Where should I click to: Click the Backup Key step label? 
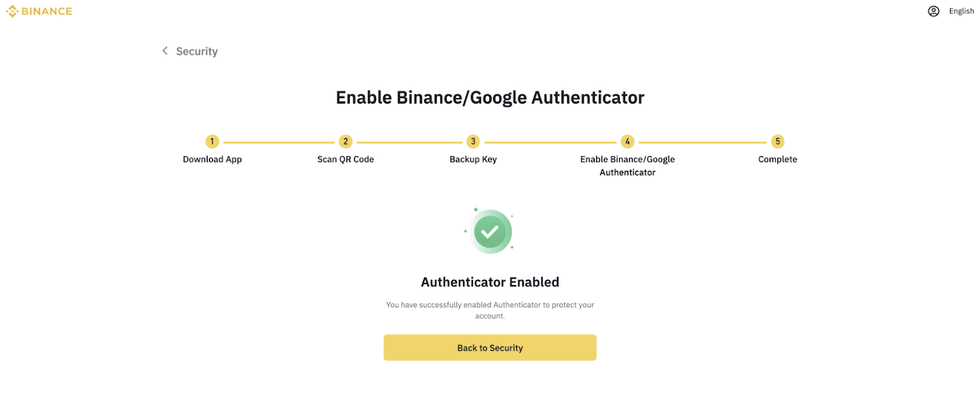click(473, 159)
